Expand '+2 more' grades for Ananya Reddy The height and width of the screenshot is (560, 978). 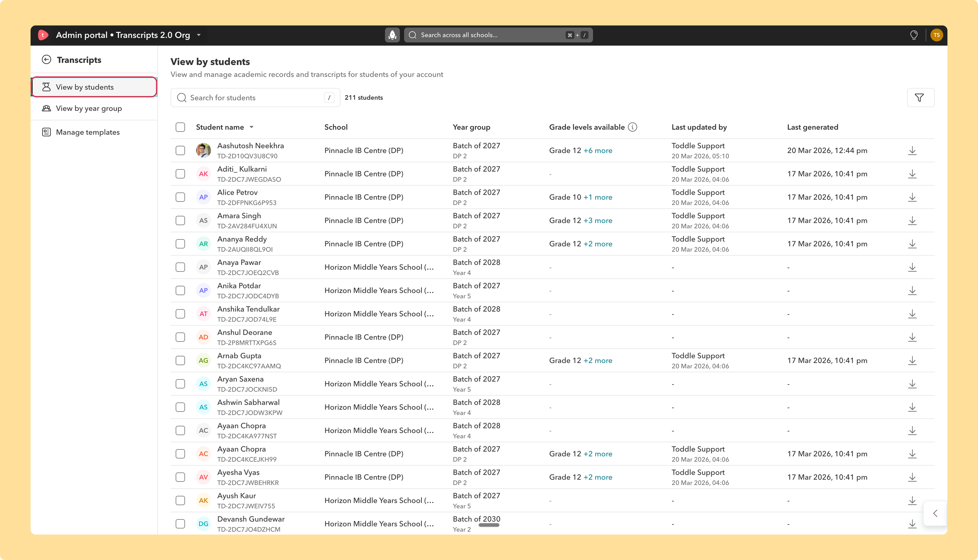(598, 244)
